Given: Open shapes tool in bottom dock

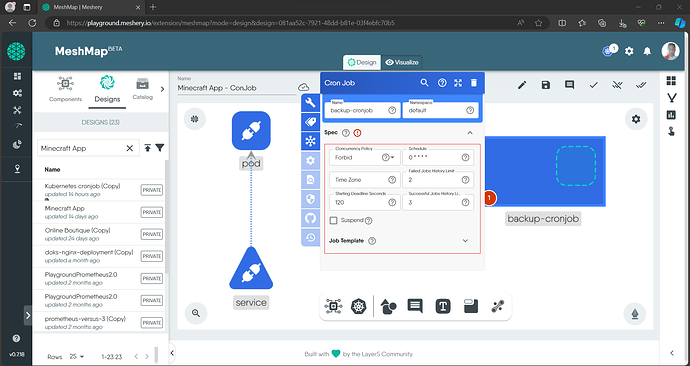Looking at the screenshot, I should pos(388,306).
